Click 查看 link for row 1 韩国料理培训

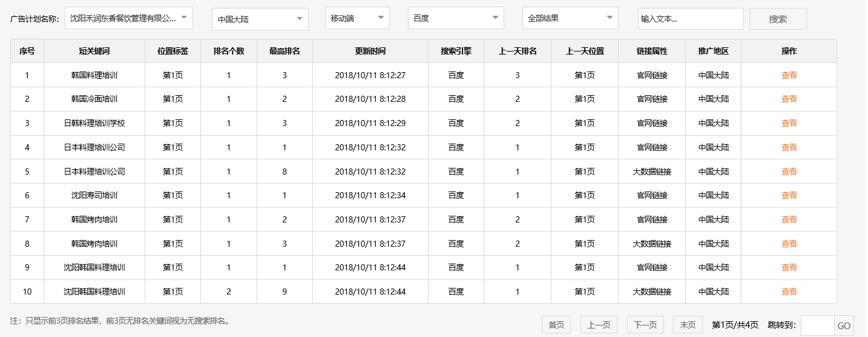tap(789, 75)
